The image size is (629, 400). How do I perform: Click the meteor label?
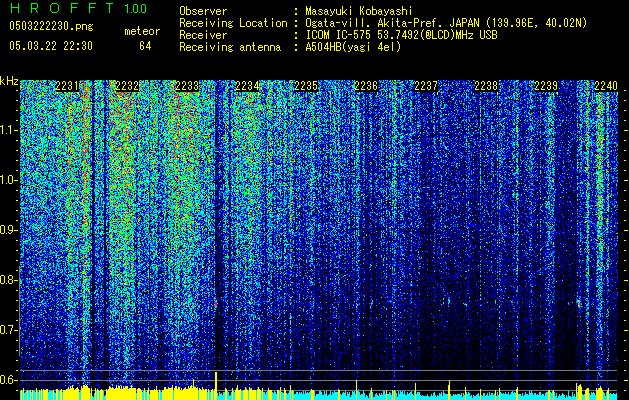point(142,31)
